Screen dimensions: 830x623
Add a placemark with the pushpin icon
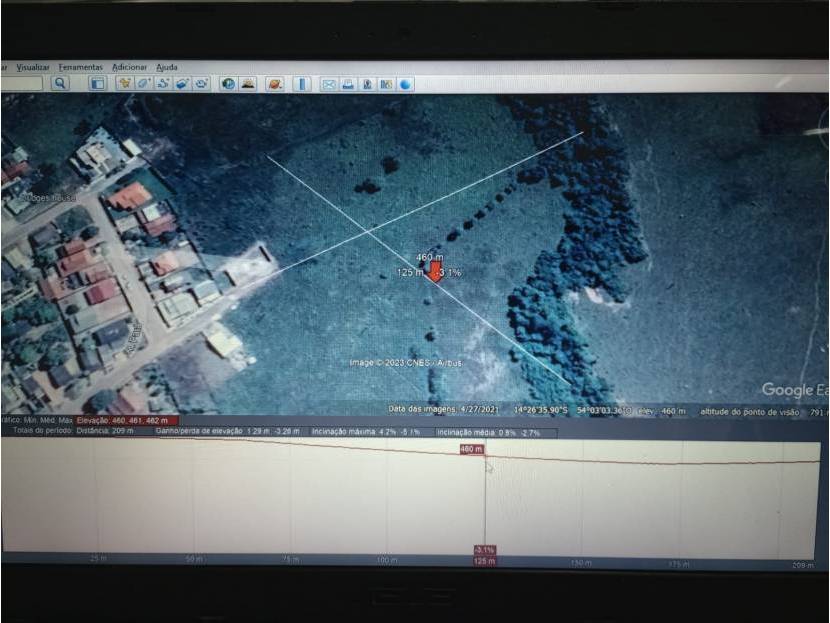tap(124, 83)
